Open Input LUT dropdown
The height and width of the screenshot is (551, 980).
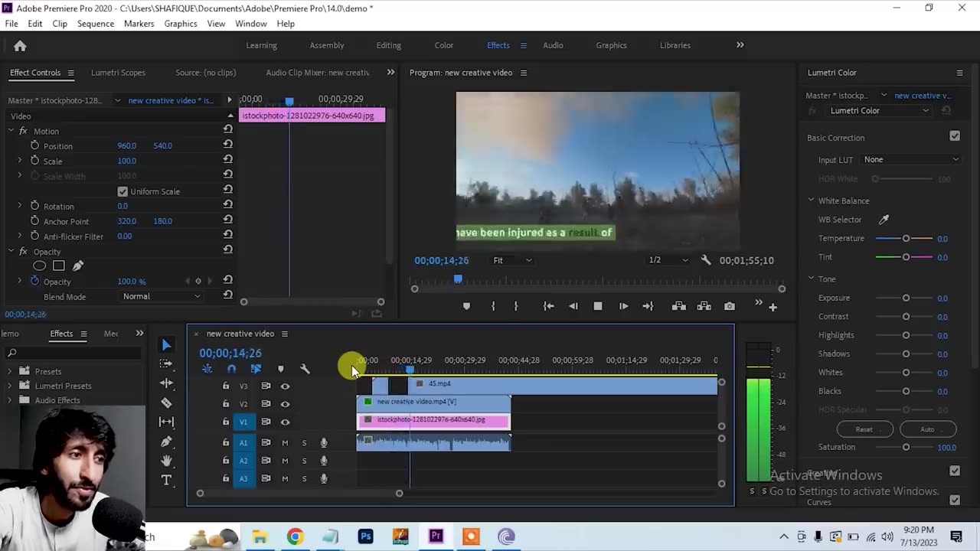point(911,159)
